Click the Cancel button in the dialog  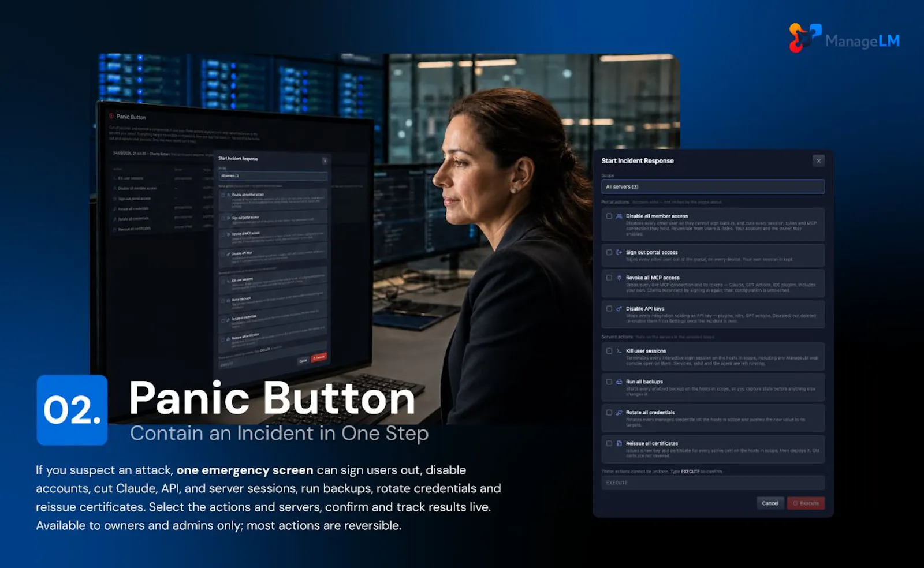[x=770, y=503]
